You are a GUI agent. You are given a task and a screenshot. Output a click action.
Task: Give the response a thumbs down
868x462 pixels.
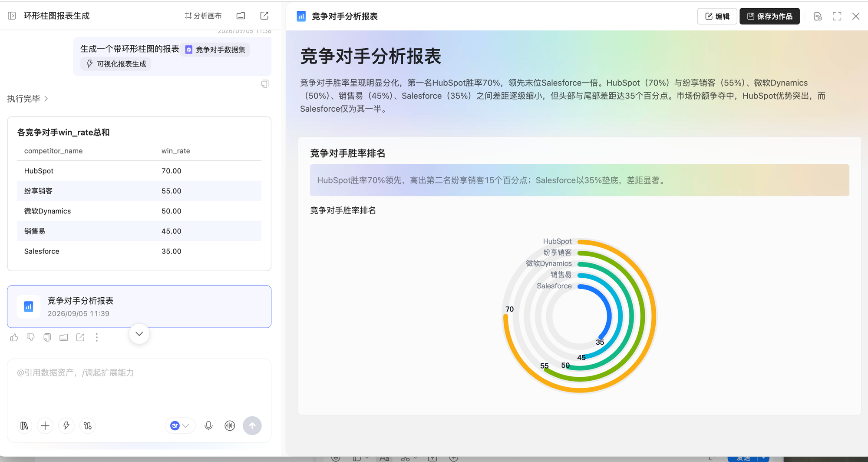point(31,337)
